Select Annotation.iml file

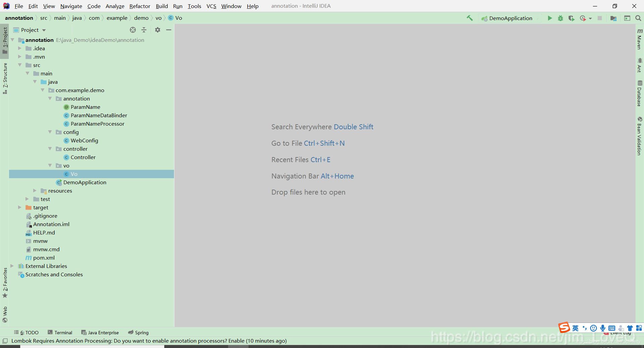pos(51,224)
